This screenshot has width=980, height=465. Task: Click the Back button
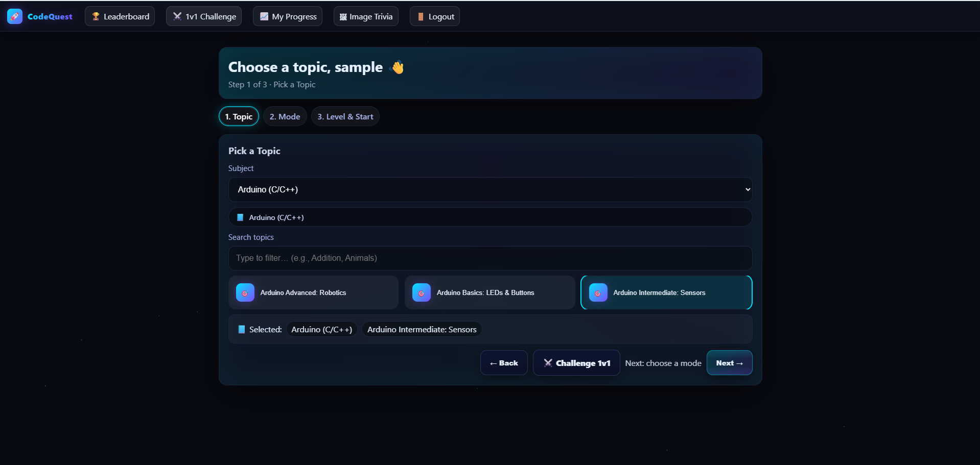pos(503,362)
